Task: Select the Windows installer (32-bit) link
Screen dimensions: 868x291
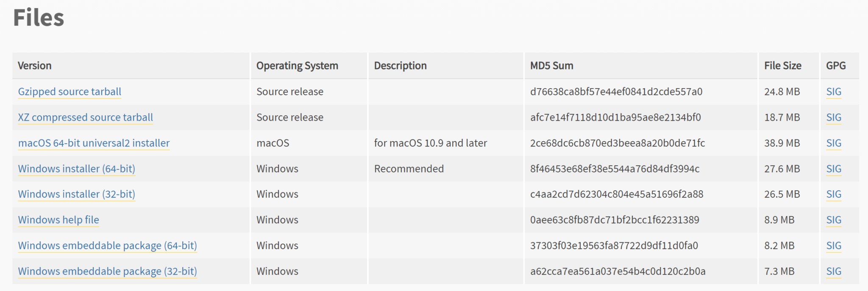Action: coord(76,194)
